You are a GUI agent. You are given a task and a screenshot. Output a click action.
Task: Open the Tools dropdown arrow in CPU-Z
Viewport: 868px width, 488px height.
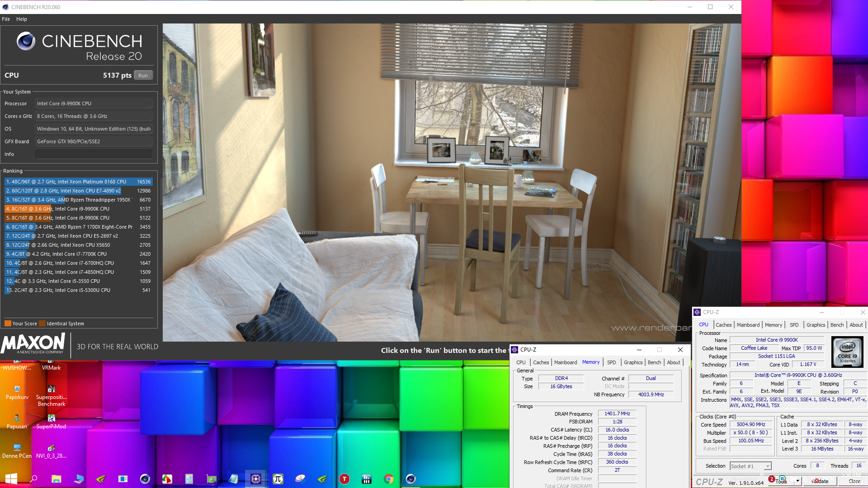pos(798,481)
